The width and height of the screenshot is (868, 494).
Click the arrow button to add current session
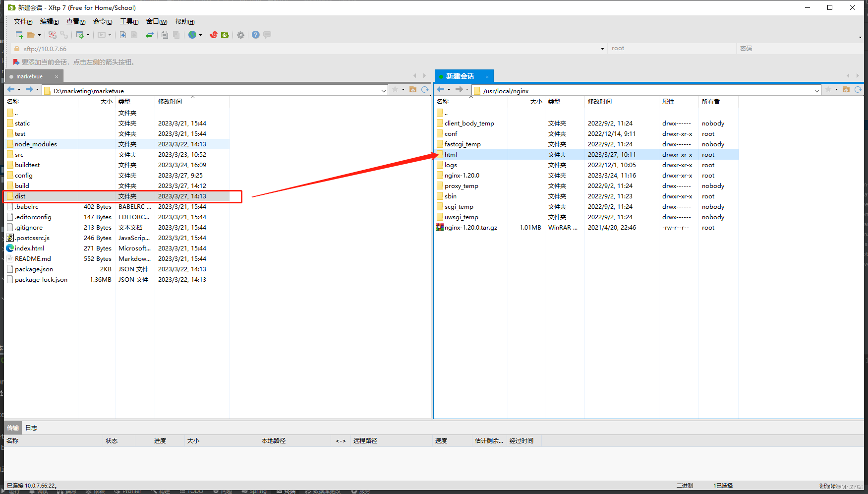[15, 62]
